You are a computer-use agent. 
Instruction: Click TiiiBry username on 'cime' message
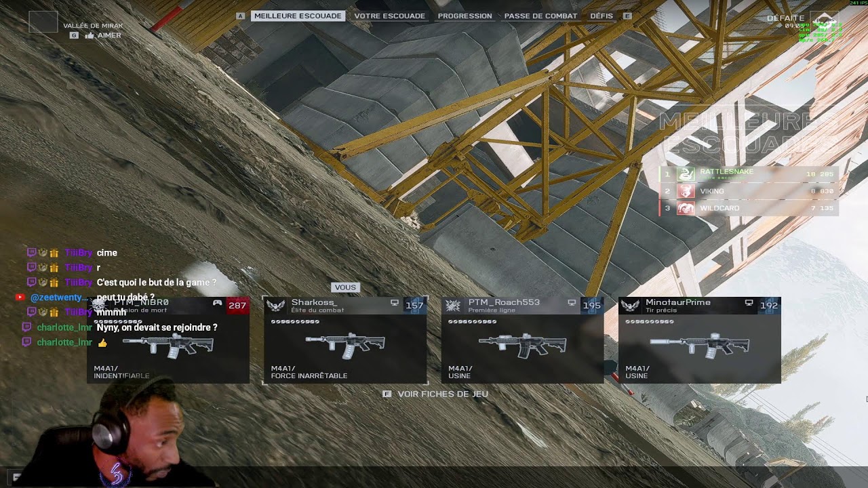point(79,253)
